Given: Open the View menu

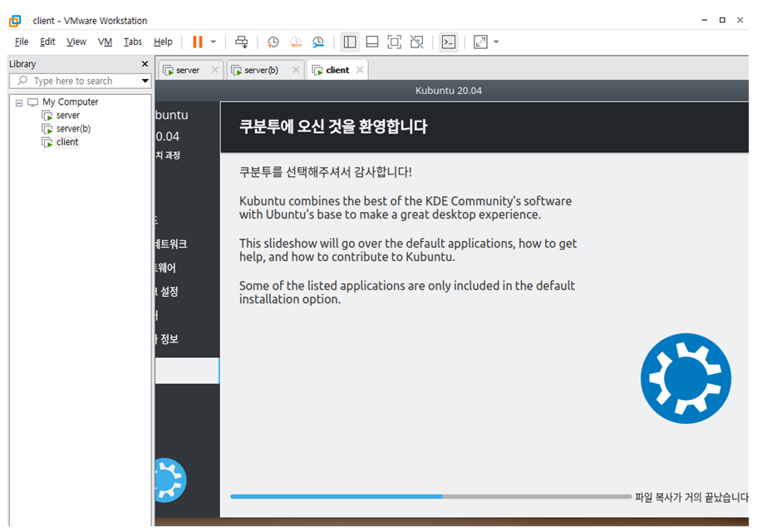Looking at the screenshot, I should tap(76, 42).
